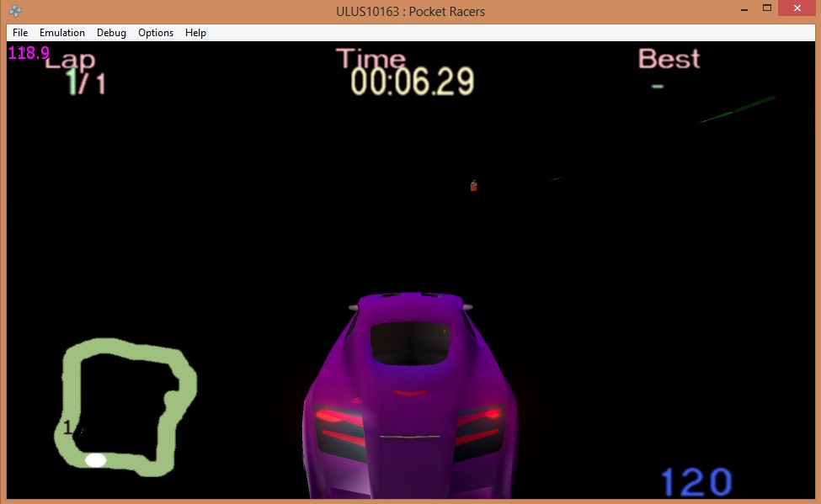Click the PPSSPP icon in title bar
Viewport: 821px width, 504px height.
pyautogui.click(x=15, y=11)
